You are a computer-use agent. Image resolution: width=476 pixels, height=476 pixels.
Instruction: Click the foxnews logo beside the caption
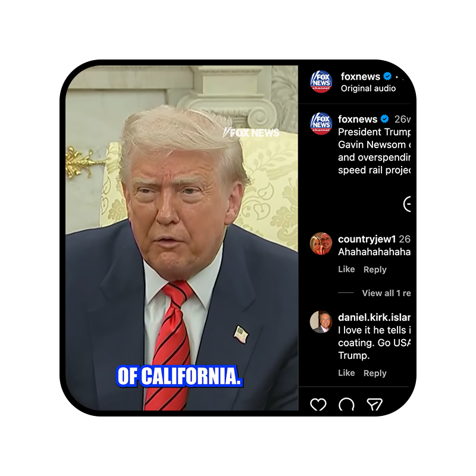321,124
